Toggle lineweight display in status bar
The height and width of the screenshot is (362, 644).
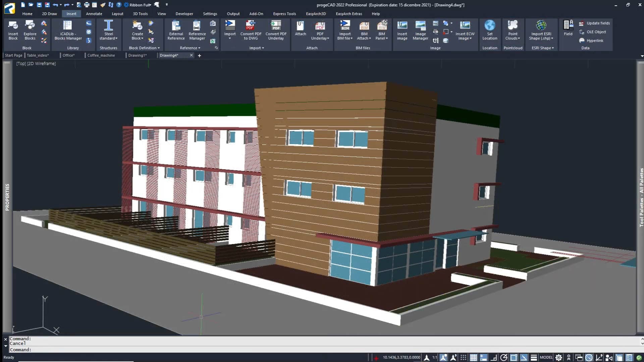click(x=534, y=358)
